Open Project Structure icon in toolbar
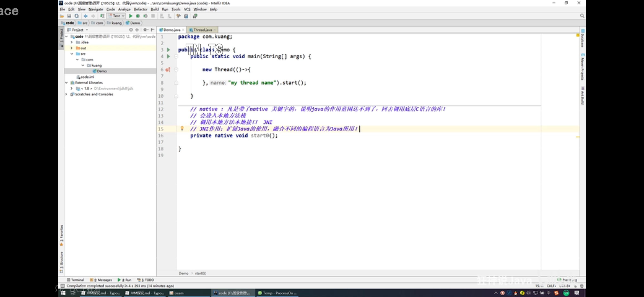 [186, 16]
